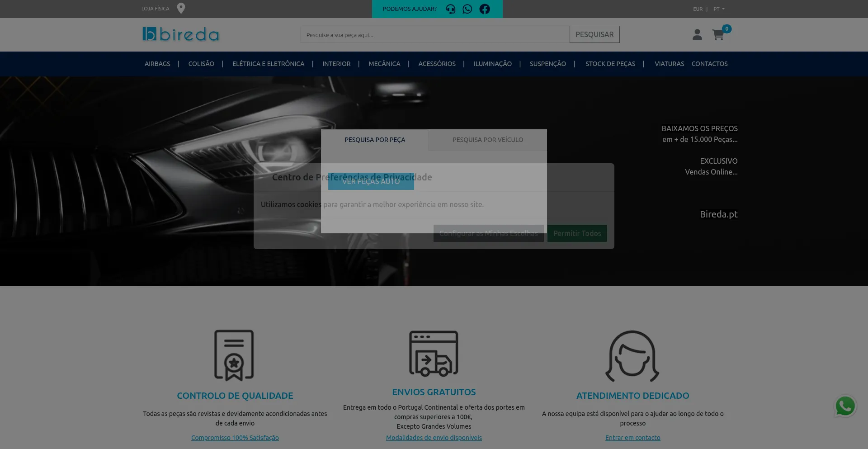Open the MECÂNICA menu
Image resolution: width=868 pixels, height=449 pixels.
click(384, 64)
